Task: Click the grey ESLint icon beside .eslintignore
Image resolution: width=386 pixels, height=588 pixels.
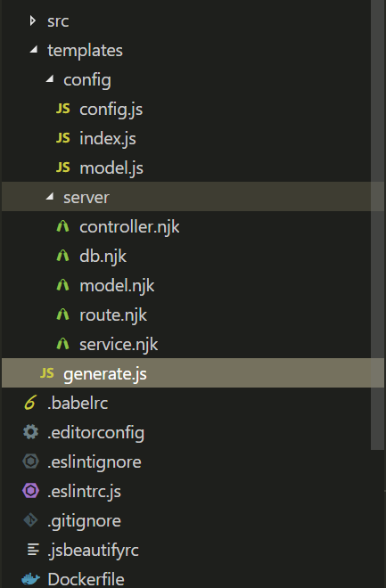Action: click(30, 461)
